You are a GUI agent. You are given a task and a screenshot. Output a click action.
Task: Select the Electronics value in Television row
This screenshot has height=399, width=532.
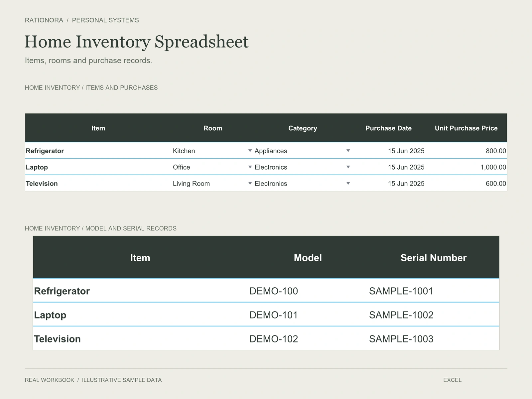point(271,184)
